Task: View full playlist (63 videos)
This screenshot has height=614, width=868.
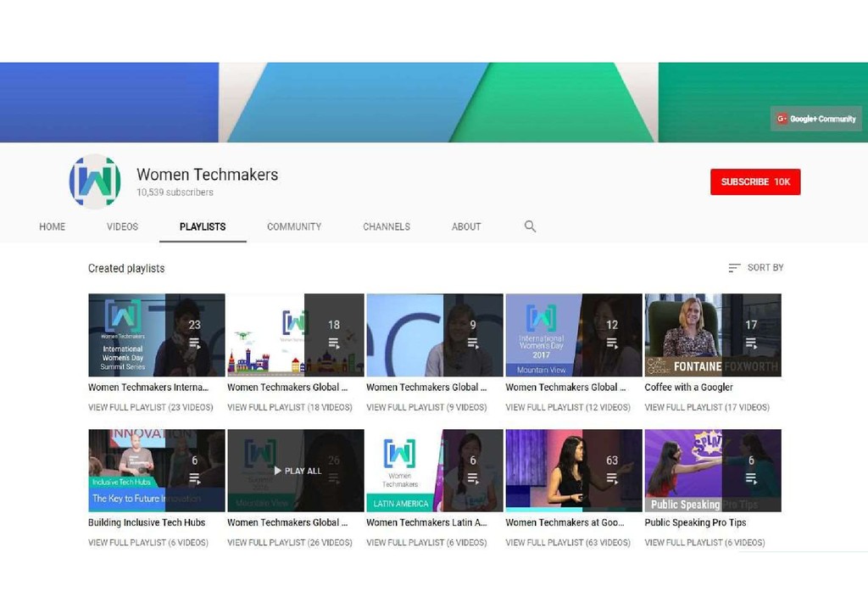Action: (568, 543)
